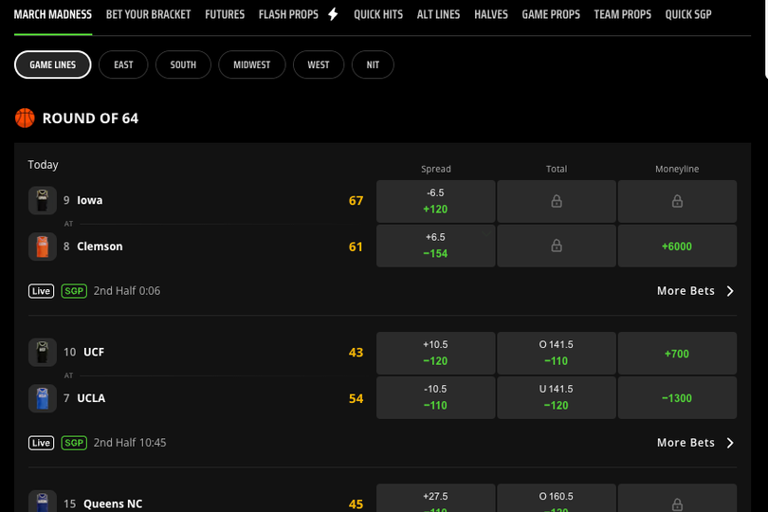Click the Live badge for UCF at UCLA
This screenshot has width=768, height=512.
(x=41, y=443)
